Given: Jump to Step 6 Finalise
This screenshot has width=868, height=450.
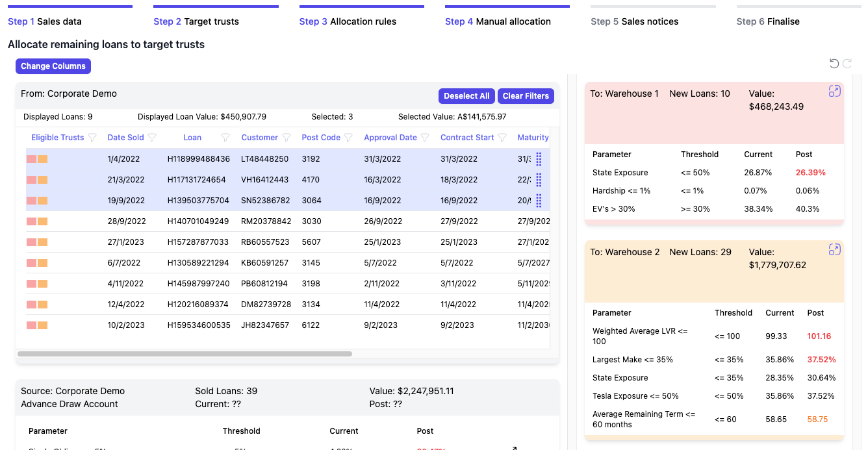Looking at the screenshot, I should 768,21.
